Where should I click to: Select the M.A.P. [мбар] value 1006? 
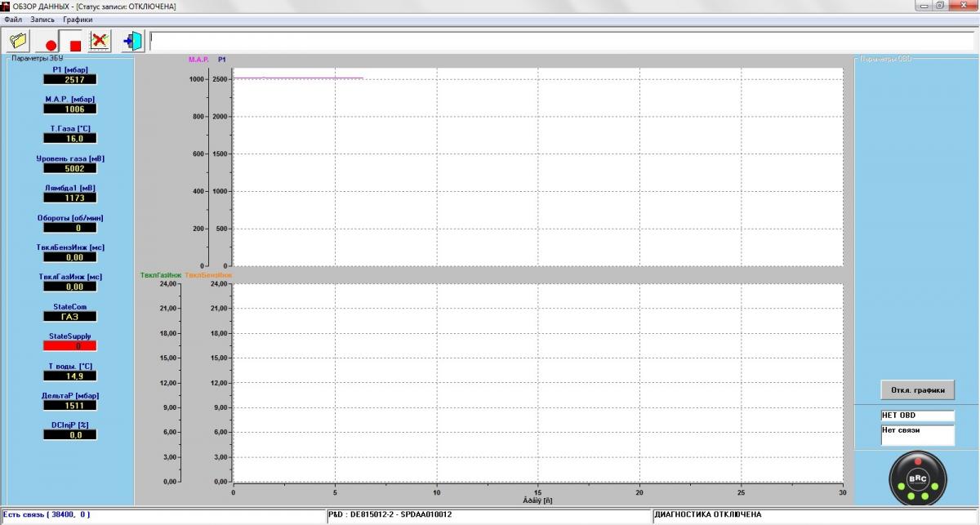click(x=69, y=109)
